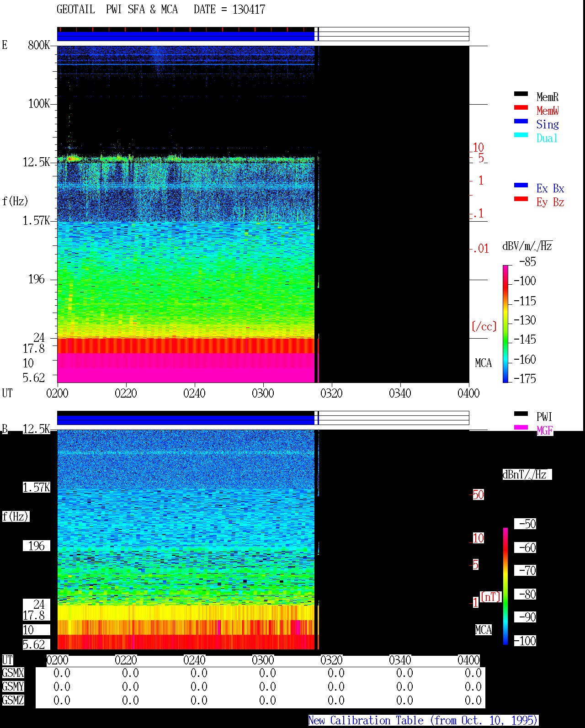Click the blue Sing legend swatch
This screenshot has width=585, height=728.
(x=521, y=122)
